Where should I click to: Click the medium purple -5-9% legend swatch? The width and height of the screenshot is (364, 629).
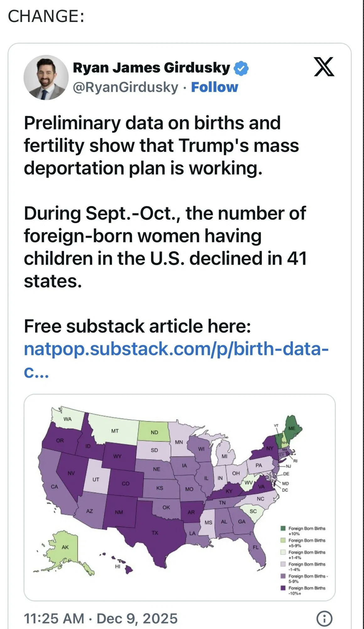click(x=283, y=576)
